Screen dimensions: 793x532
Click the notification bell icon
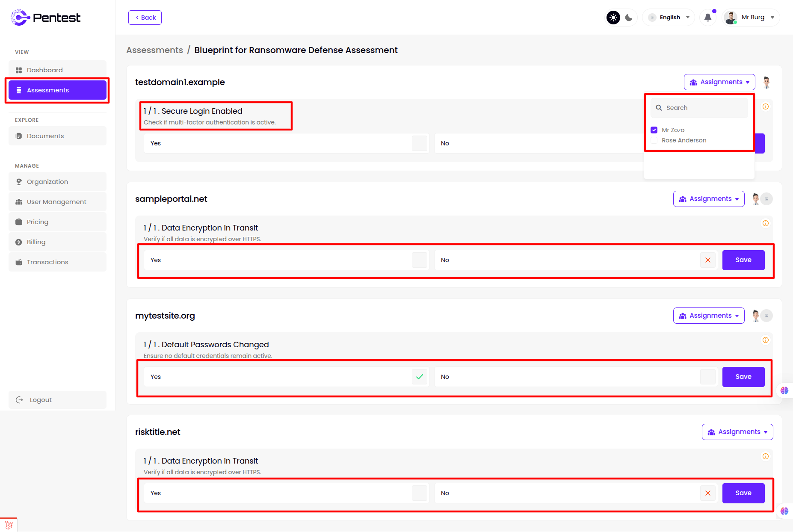point(708,18)
